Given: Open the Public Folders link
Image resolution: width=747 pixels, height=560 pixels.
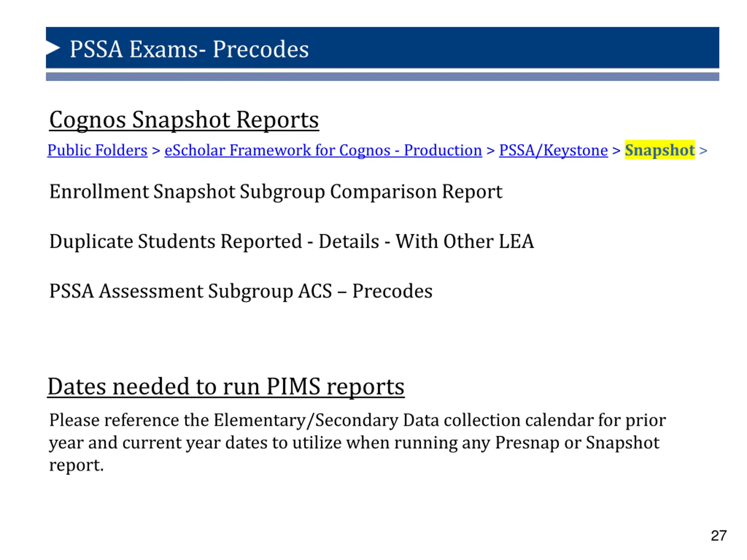Looking at the screenshot, I should [x=97, y=150].
